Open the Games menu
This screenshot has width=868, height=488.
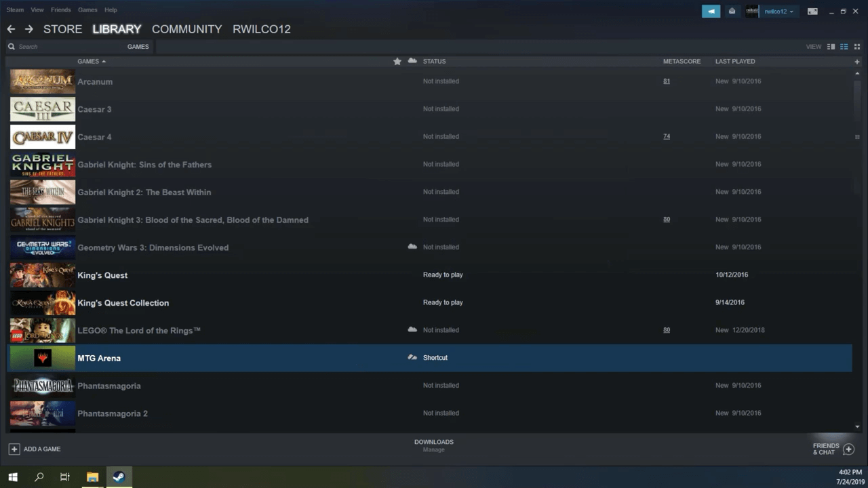[x=87, y=10]
